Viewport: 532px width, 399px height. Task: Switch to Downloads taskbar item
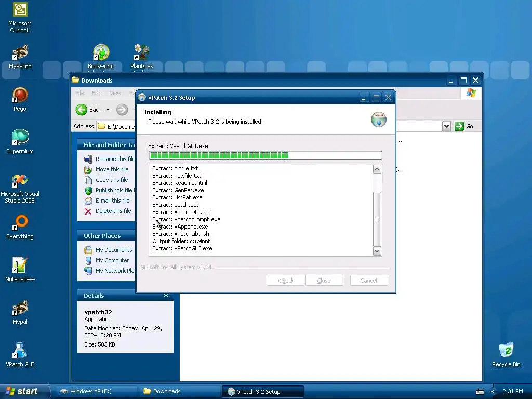(x=180, y=391)
